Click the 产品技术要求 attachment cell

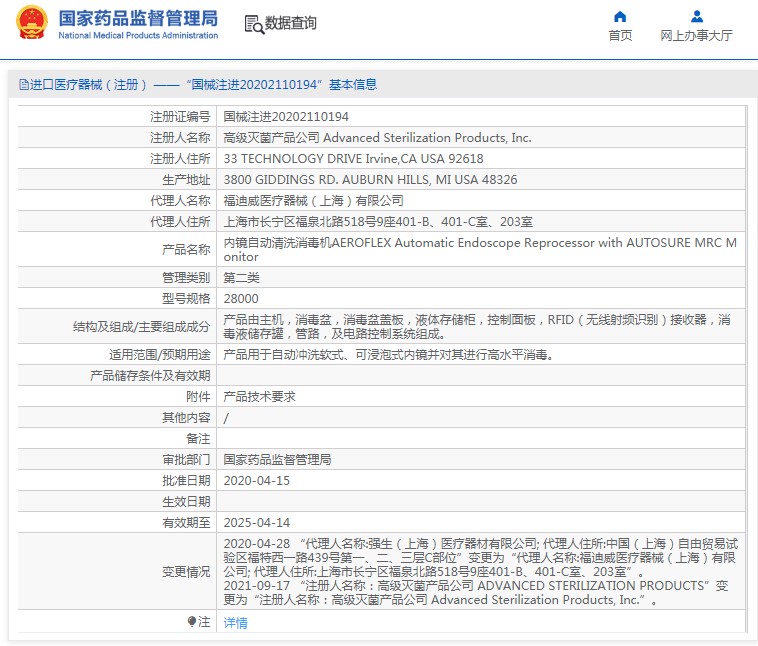click(259, 396)
